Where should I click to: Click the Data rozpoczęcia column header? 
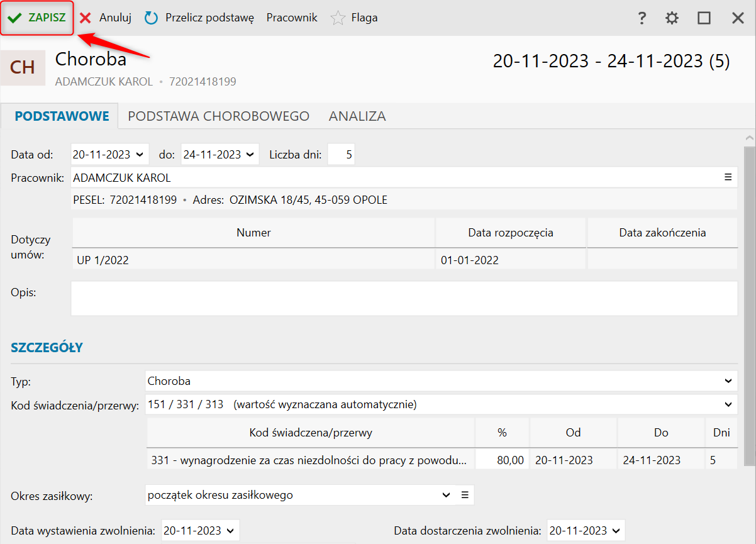pos(511,232)
